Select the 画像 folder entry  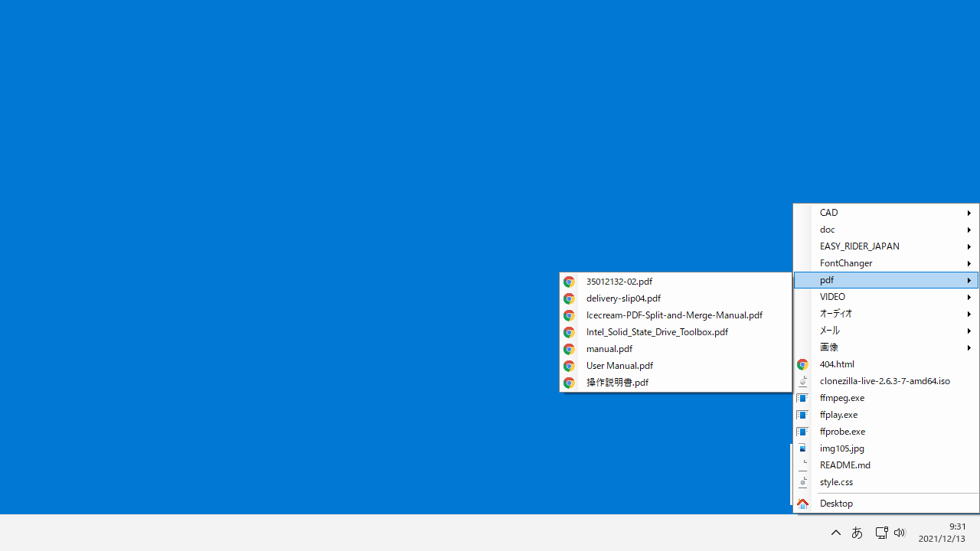coord(886,347)
